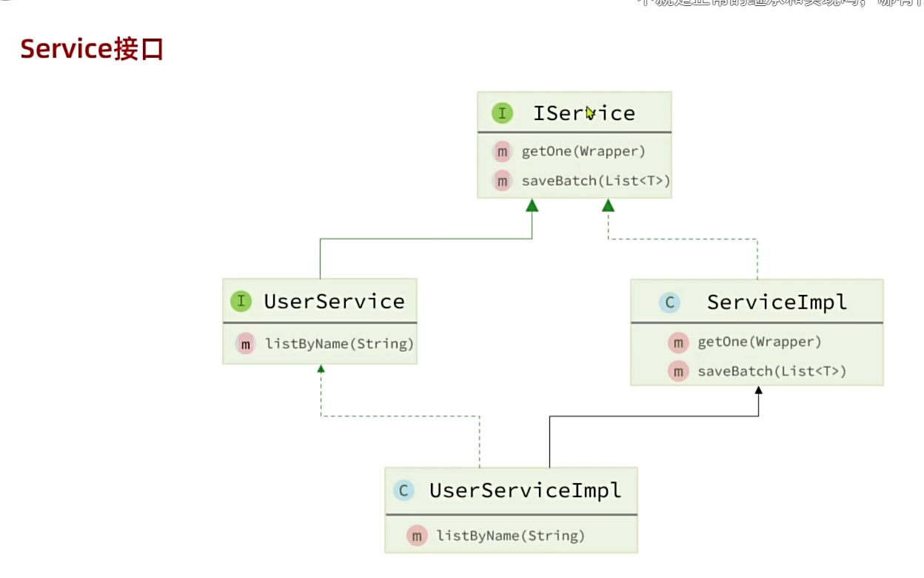Select the UserServiceImpl title text
The image size is (924, 578).
(526, 491)
